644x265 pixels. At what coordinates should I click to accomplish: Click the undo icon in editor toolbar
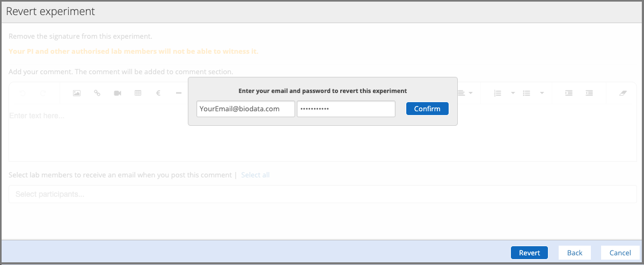(22, 93)
